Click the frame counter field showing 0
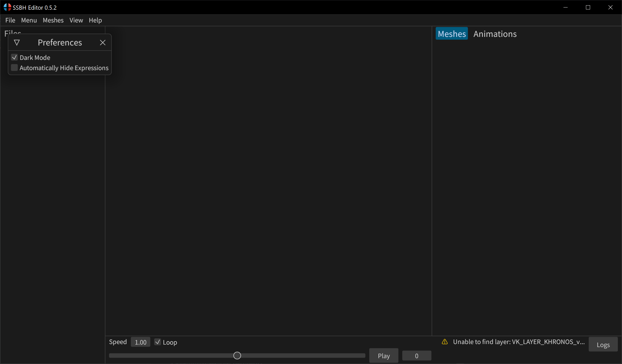This screenshot has width=622, height=364. pos(416,355)
